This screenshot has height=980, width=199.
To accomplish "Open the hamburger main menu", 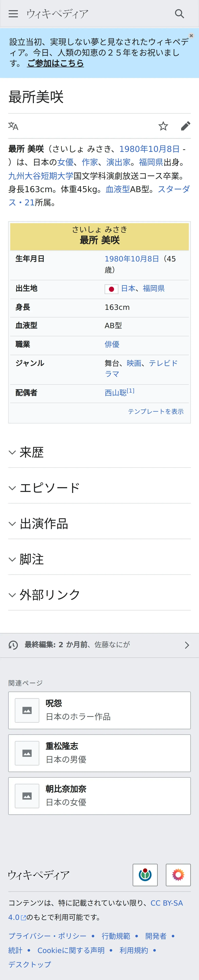I will pos(13,14).
